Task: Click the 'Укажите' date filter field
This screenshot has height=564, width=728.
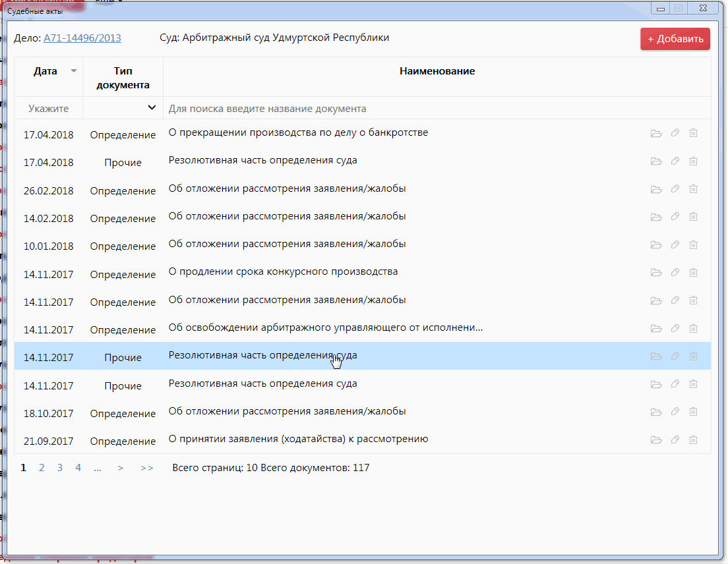Action: click(x=48, y=109)
